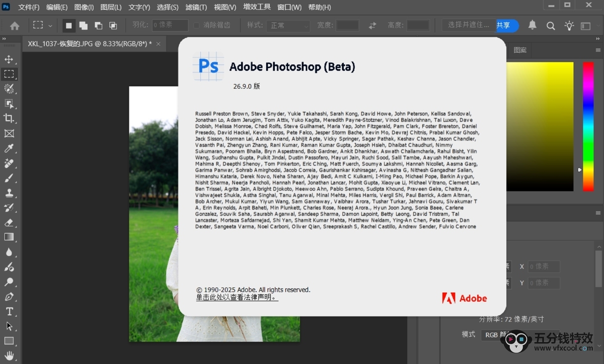Select the Spot Healing Brush tool
The image size is (604, 364).
(9, 163)
